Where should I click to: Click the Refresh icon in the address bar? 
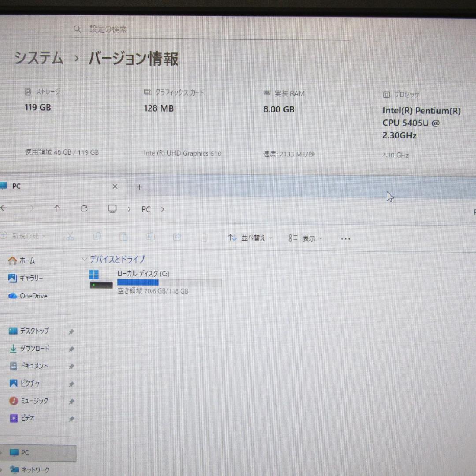click(x=84, y=208)
